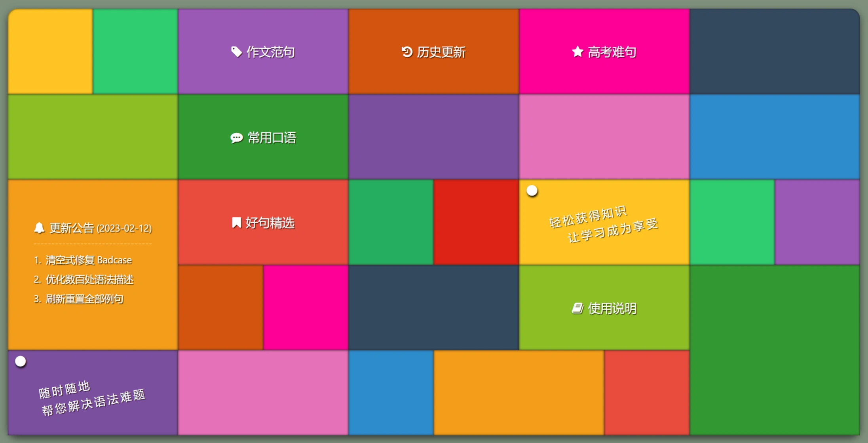The height and width of the screenshot is (443, 868).
Task: Click white dot on 随时随地 card
Action: pos(21,361)
